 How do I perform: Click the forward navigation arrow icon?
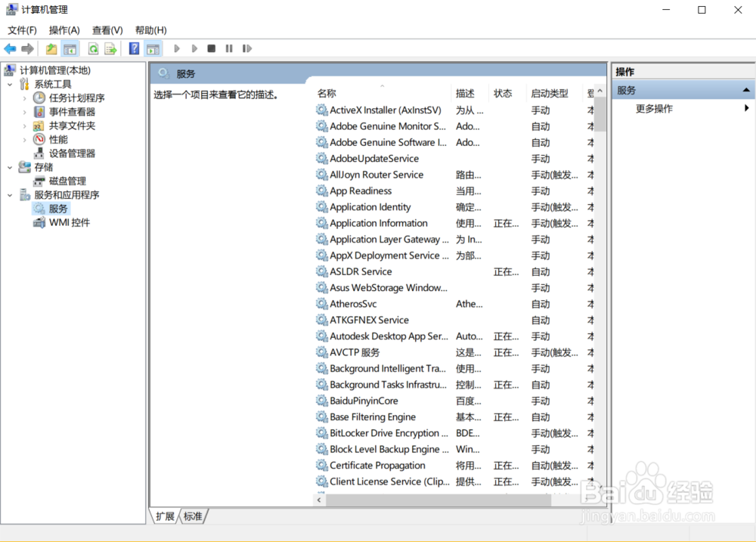(x=28, y=48)
